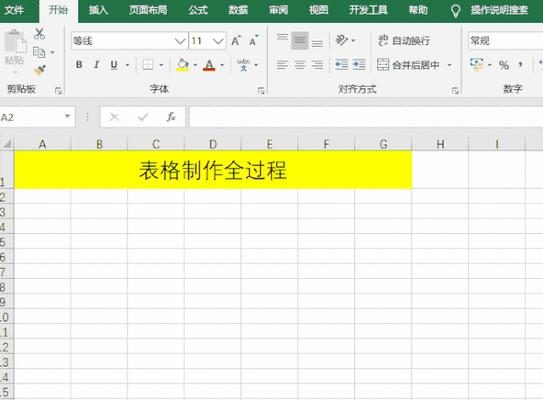Center text horizontally
This screenshot has height=400, width=543.
(300, 65)
